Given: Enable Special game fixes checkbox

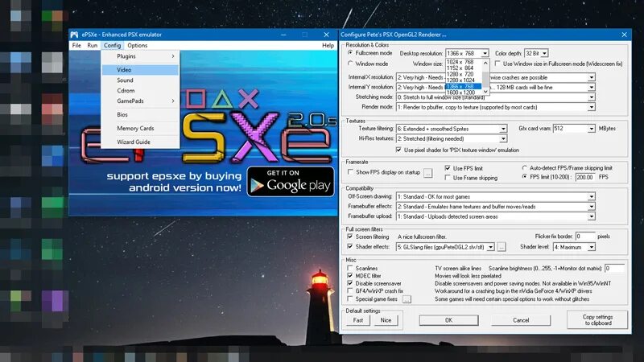Looking at the screenshot, I should (350, 298).
